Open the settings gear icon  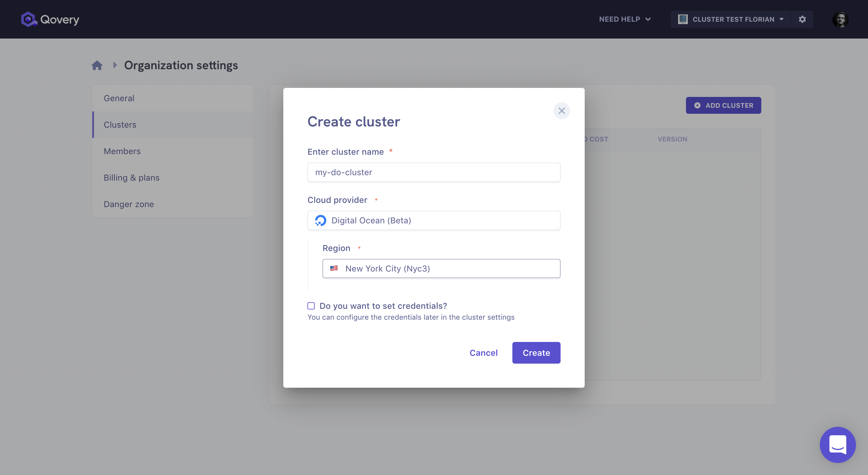[x=802, y=19]
